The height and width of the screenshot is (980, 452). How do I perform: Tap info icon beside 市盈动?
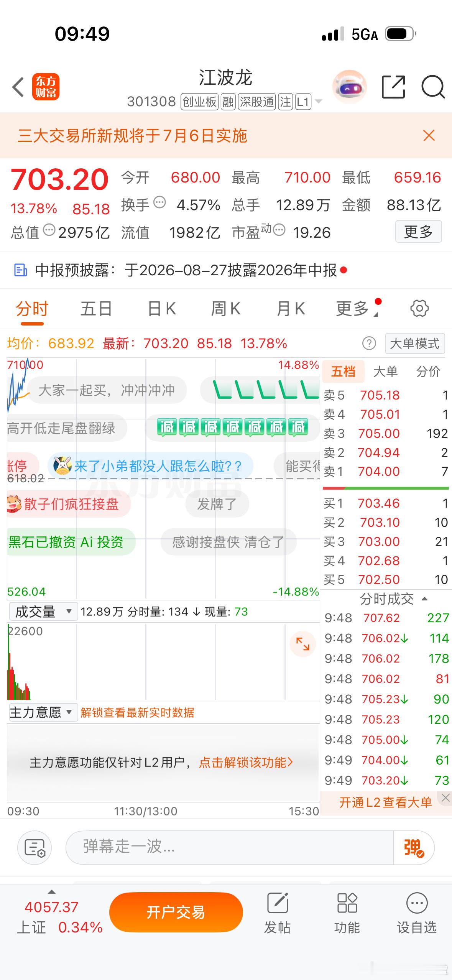(279, 230)
